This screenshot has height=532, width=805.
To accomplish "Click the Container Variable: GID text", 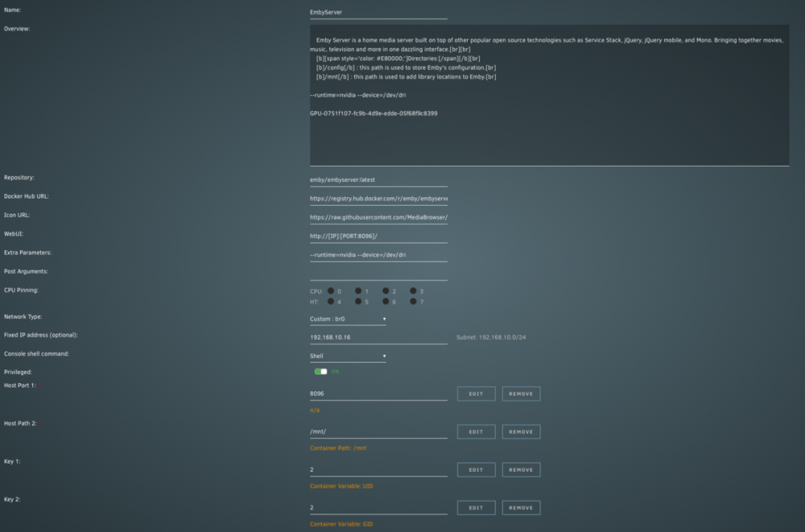I will (x=341, y=524).
